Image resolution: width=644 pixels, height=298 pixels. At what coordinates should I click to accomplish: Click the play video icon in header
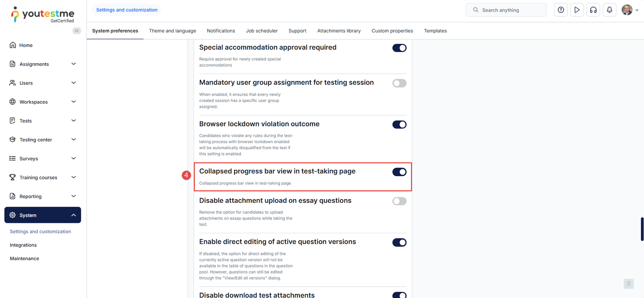577,10
